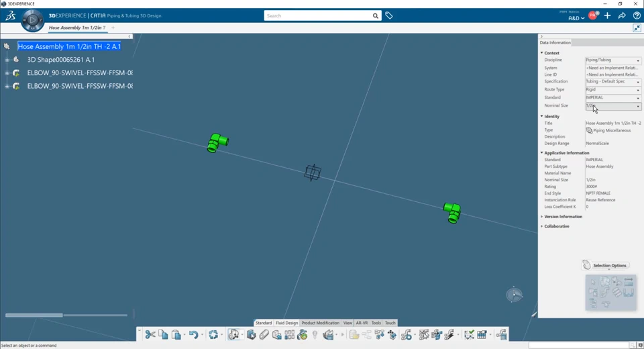
Task: Switch to the View tab
Action: tap(347, 323)
